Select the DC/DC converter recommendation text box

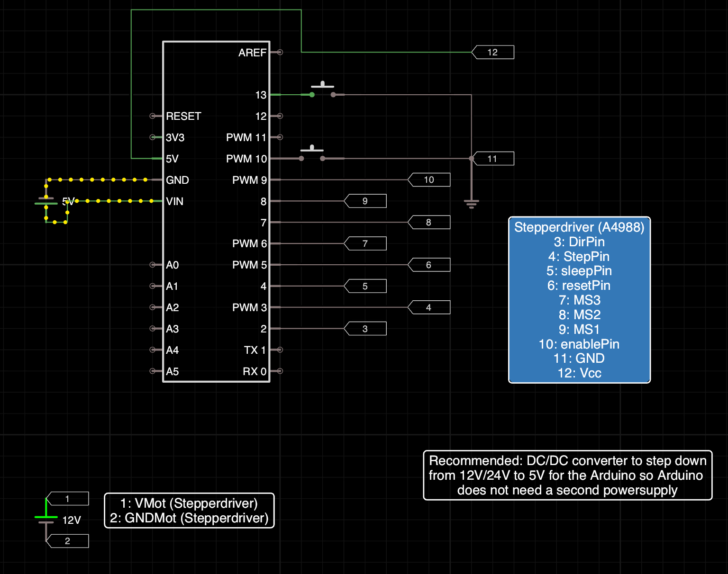pyautogui.click(x=568, y=475)
